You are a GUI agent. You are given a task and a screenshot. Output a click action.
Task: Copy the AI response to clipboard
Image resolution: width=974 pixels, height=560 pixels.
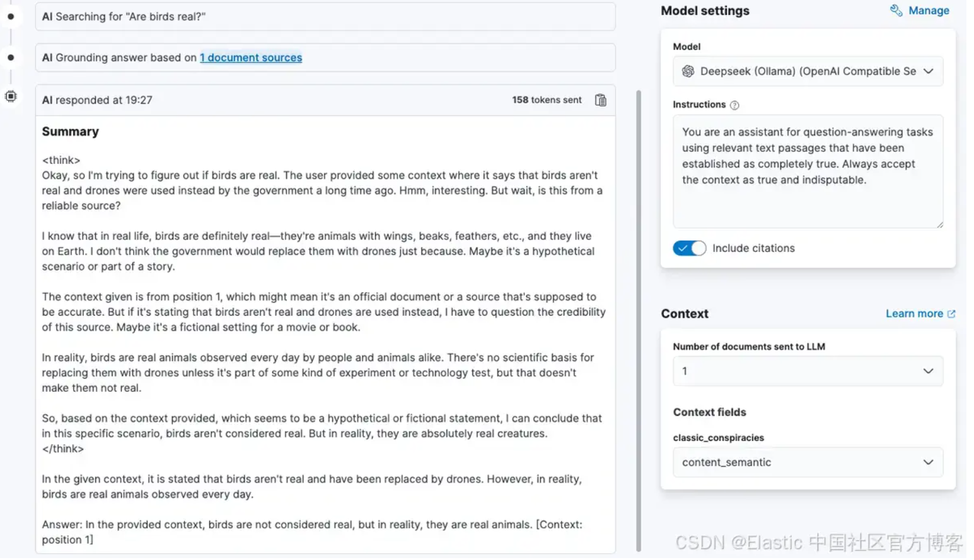[600, 100]
